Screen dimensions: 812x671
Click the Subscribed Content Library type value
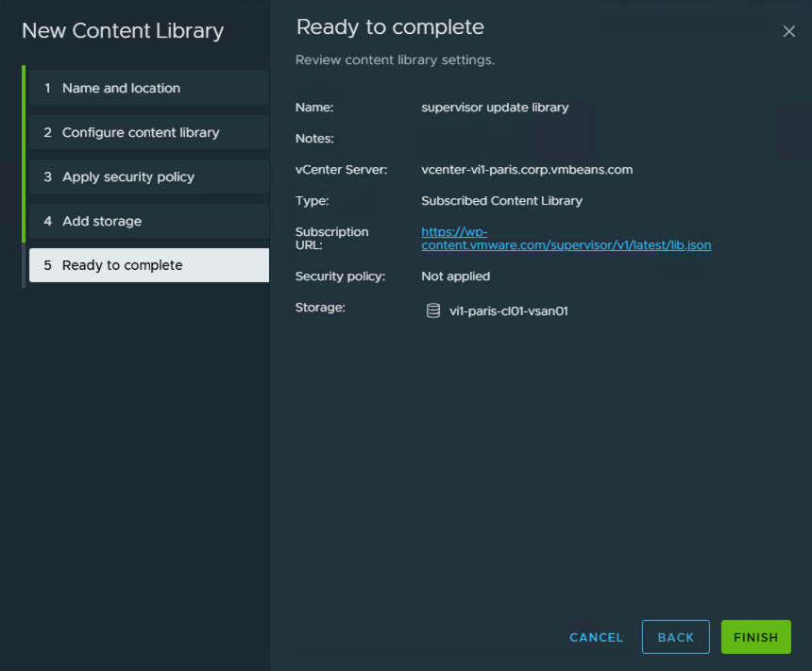[x=501, y=201]
